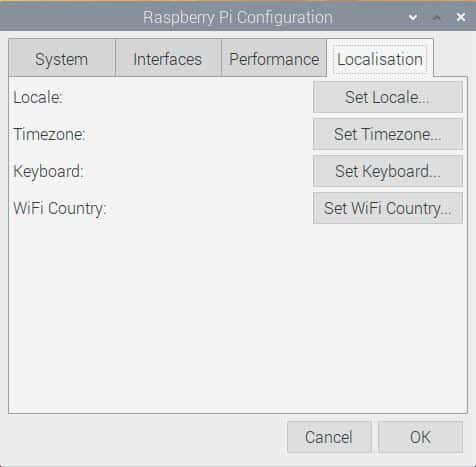
Task: Choose the Set Keyboard button
Action: [x=388, y=171]
